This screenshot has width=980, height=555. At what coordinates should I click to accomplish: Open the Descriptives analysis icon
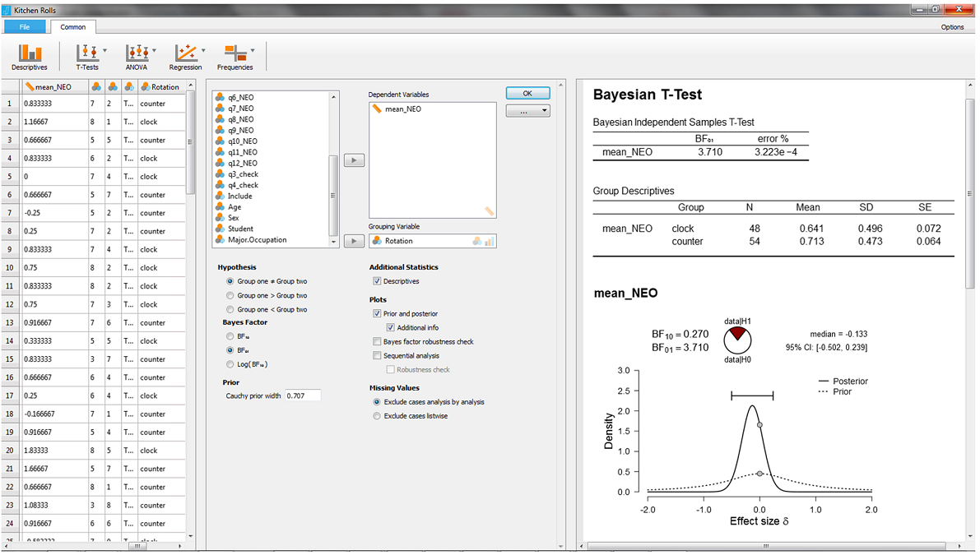point(30,56)
